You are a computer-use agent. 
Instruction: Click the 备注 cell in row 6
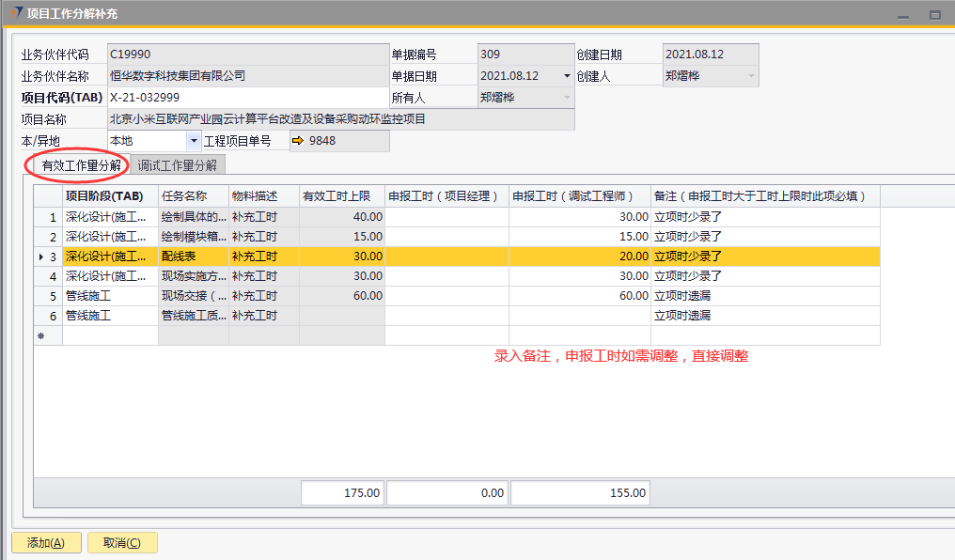click(764, 316)
